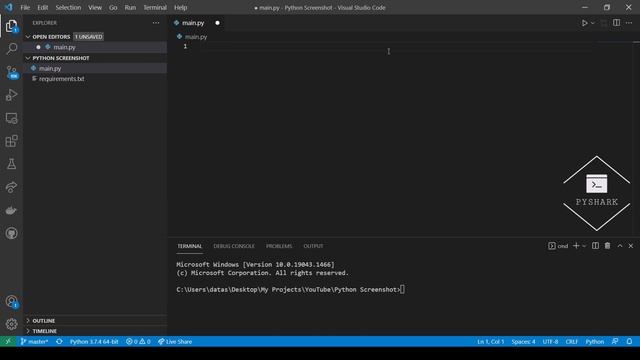Change indentation via Spaces: 4
Image resolution: width=640 pixels, height=360 pixels.
click(x=523, y=342)
